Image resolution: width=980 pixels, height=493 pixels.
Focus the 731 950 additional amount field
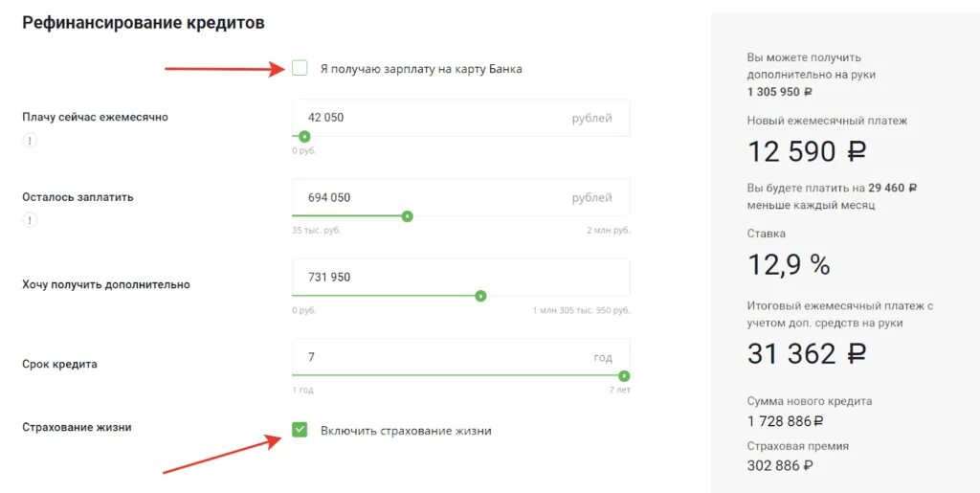point(460,277)
